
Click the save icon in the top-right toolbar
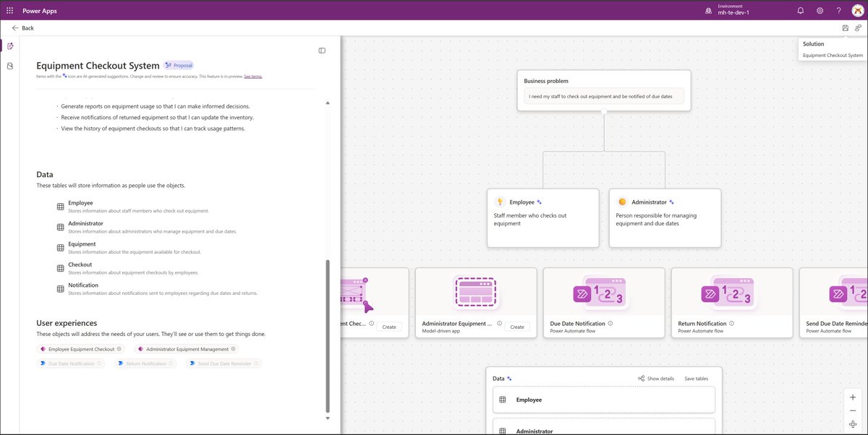point(845,28)
